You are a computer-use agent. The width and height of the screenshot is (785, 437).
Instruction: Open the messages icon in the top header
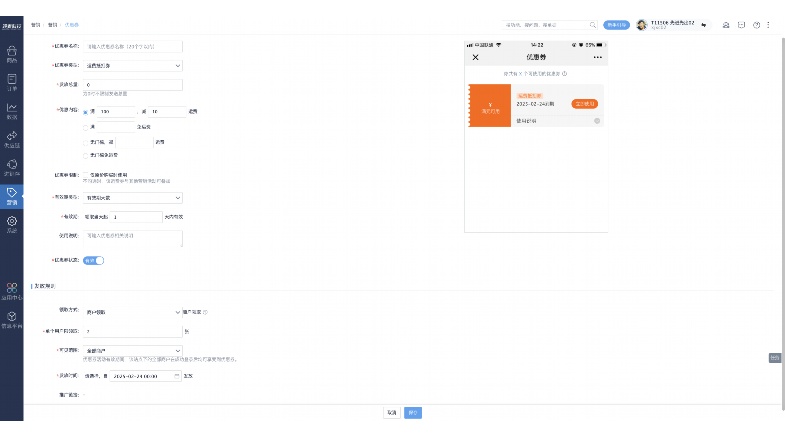click(x=741, y=25)
